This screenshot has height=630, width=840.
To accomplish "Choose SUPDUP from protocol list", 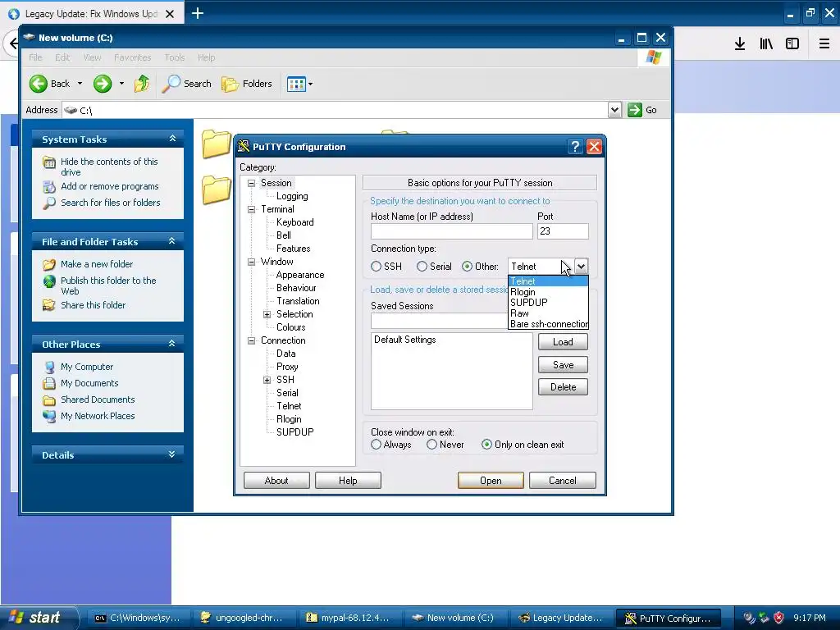I will (548, 302).
